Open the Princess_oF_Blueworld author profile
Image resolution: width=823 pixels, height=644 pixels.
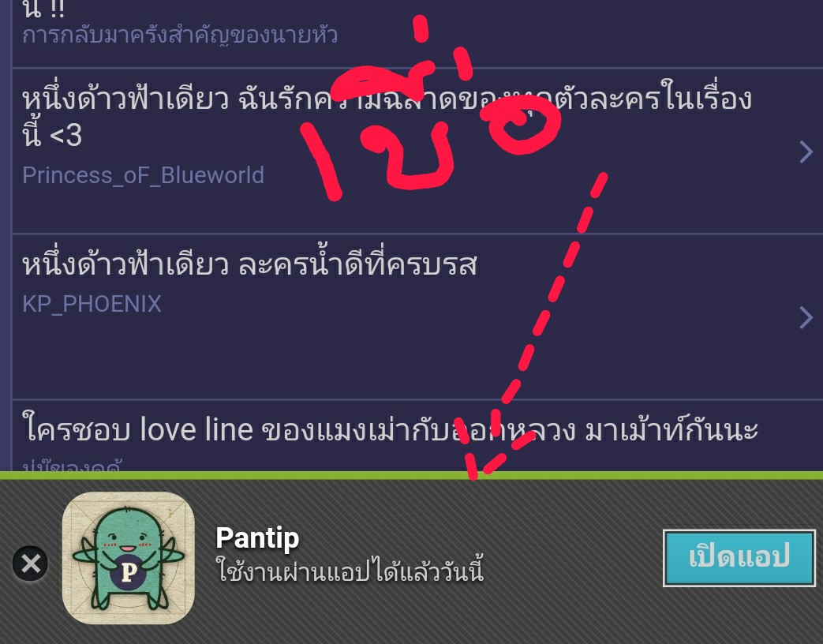tap(143, 175)
